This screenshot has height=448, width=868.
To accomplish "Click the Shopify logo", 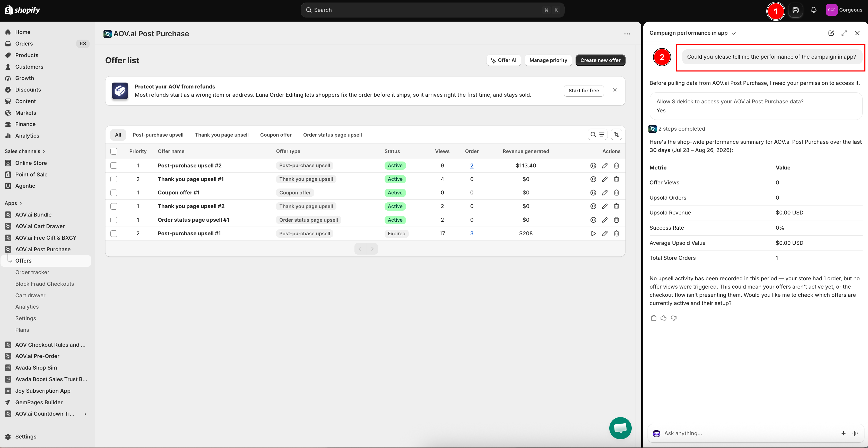I will [x=22, y=10].
